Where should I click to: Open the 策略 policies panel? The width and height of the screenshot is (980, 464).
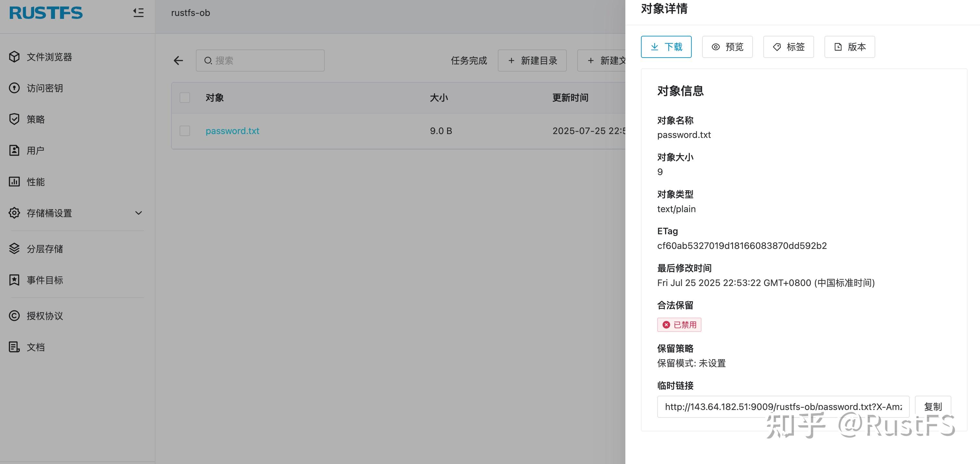click(36, 119)
